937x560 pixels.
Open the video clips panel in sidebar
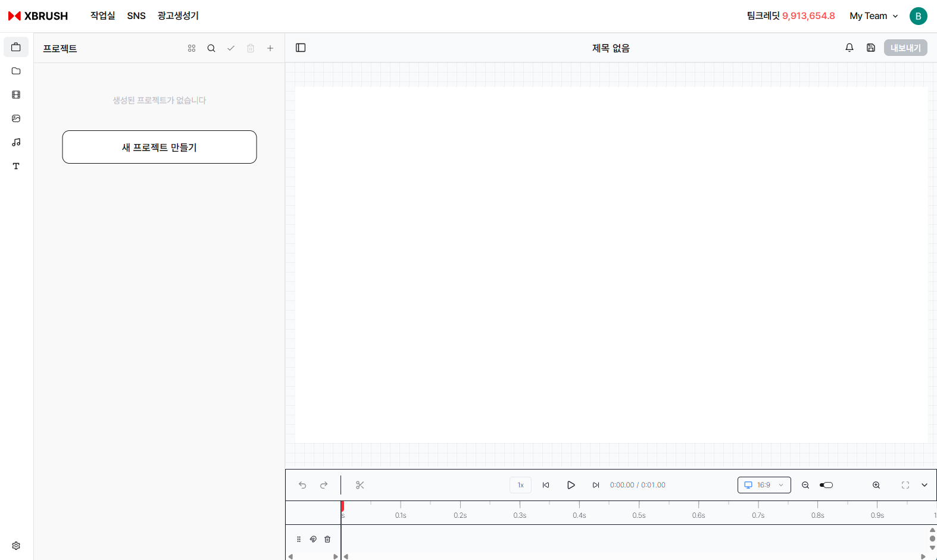[16, 95]
